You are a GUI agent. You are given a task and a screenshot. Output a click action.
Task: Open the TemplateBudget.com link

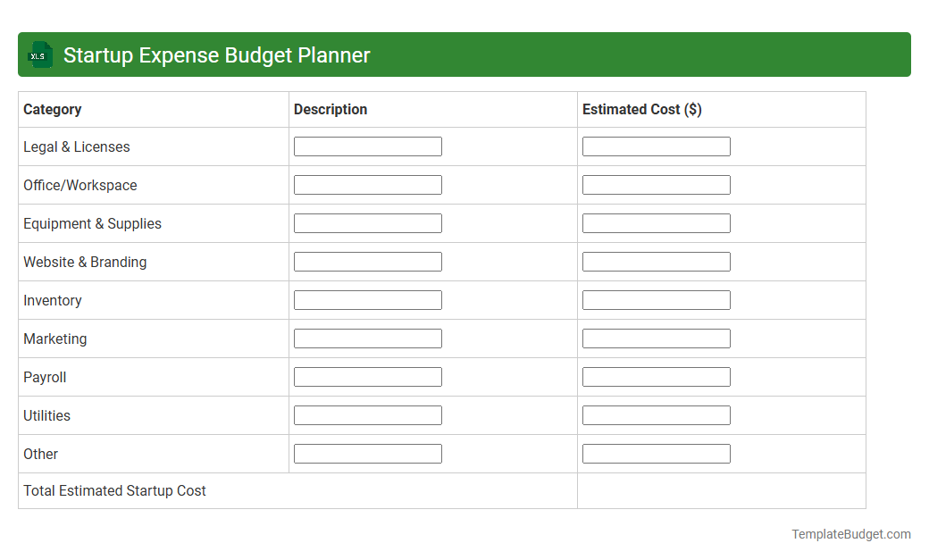click(850, 534)
